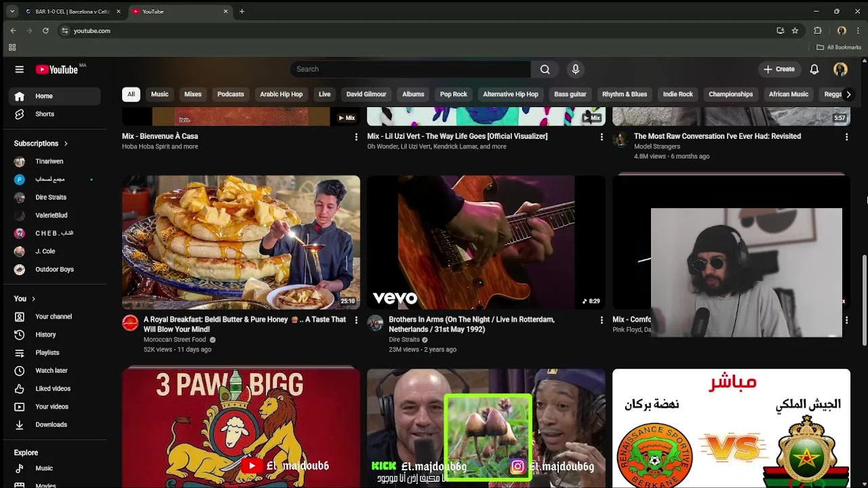Select the Pop Rock chip

click(454, 94)
